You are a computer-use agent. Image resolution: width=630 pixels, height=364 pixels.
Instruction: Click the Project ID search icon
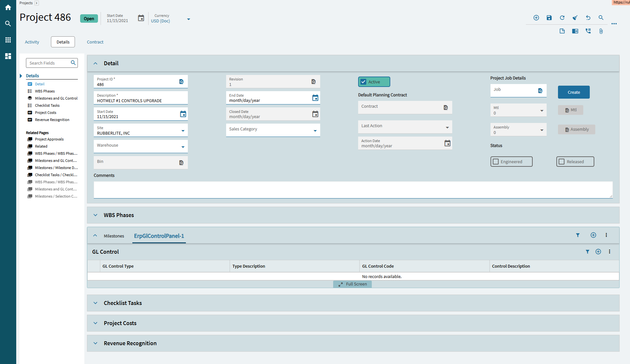pos(181,81)
